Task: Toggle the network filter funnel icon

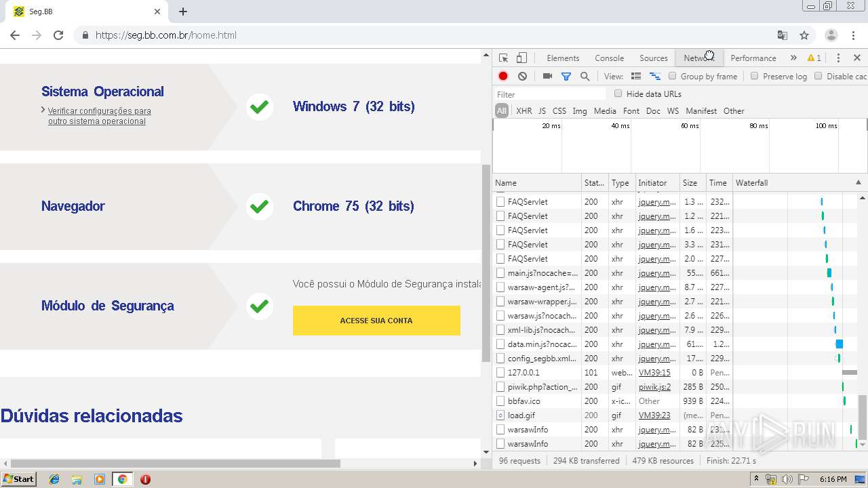Action: click(566, 77)
